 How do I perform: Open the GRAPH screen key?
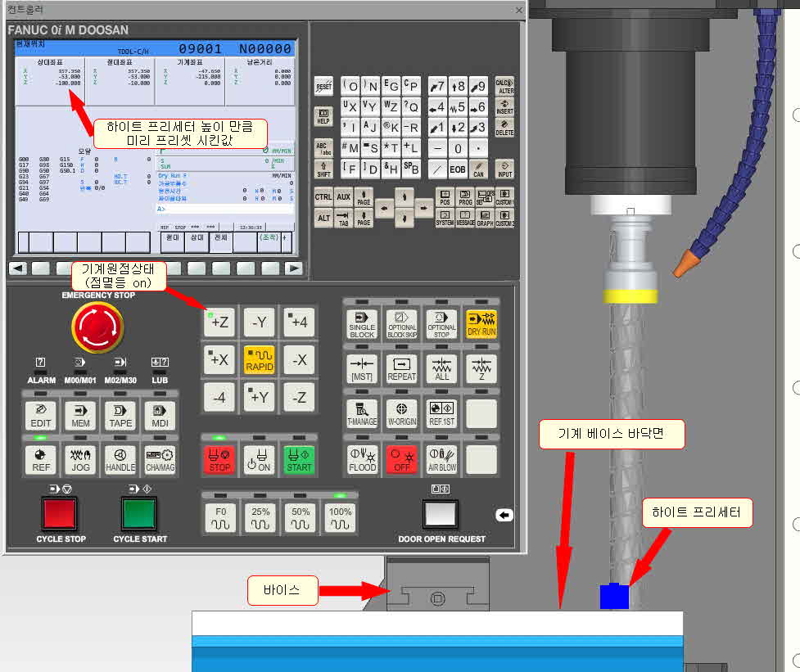click(x=485, y=219)
